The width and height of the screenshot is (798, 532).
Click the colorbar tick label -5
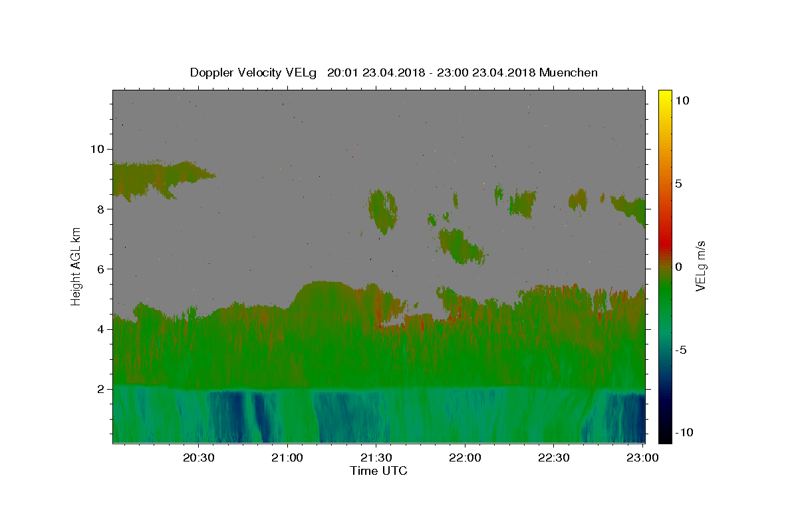coord(680,350)
